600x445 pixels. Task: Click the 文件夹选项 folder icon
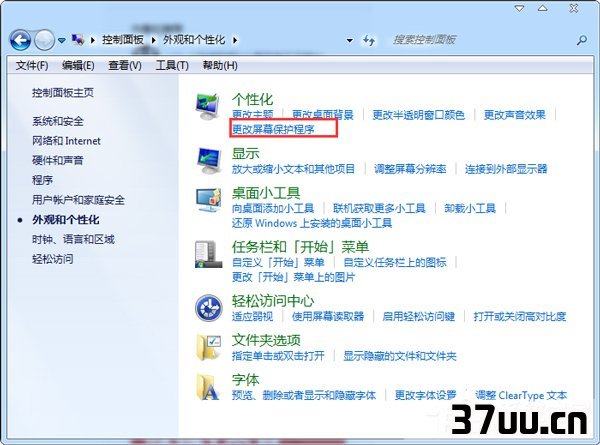208,348
